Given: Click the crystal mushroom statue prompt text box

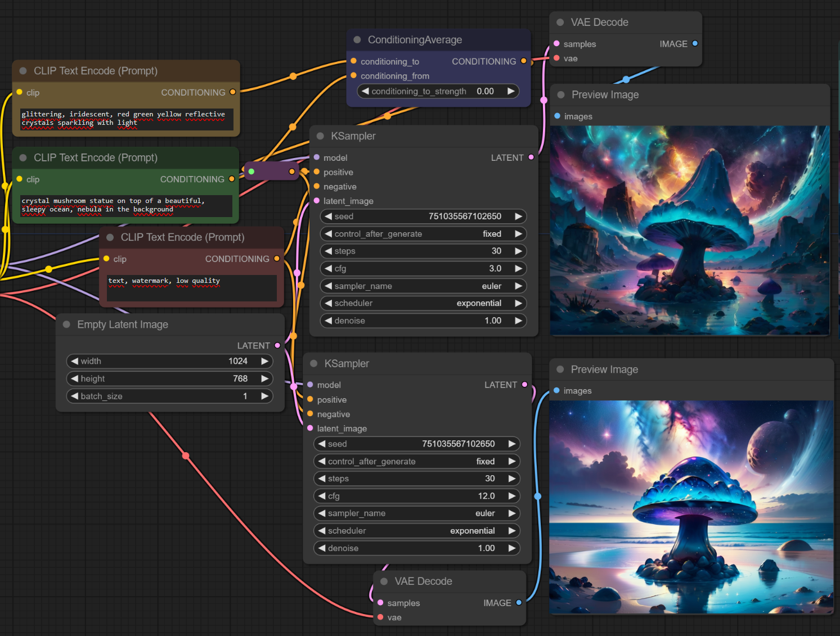Looking at the screenshot, I should [126, 205].
